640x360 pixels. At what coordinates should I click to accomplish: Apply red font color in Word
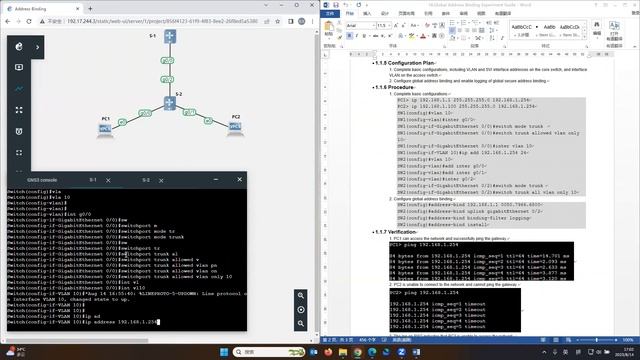click(x=423, y=36)
